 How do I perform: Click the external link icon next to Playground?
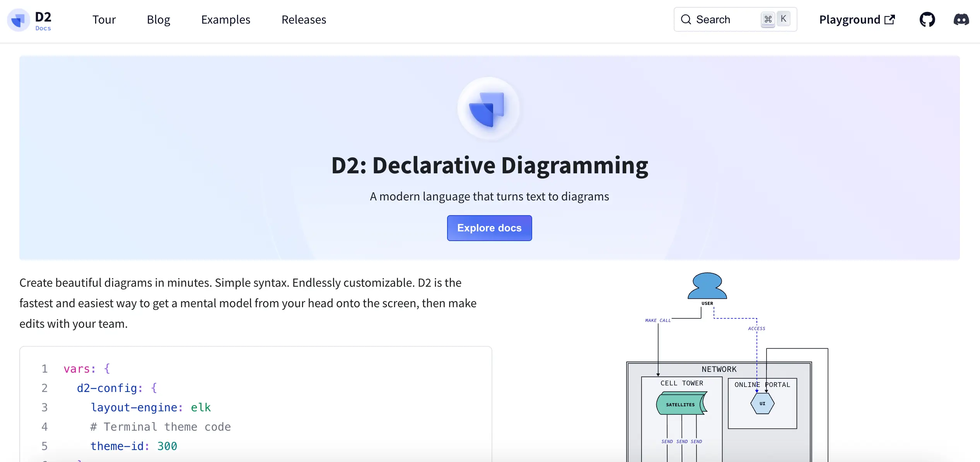click(890, 19)
